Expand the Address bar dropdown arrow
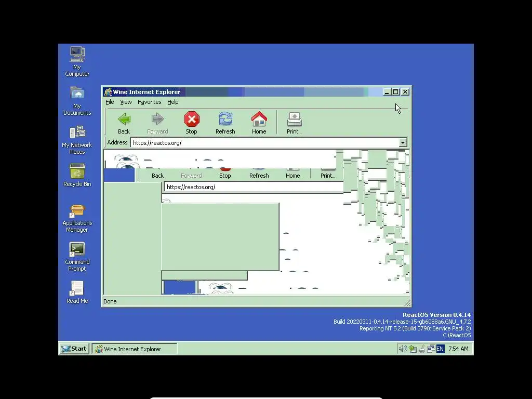Viewport: 532px width, 399px height. click(x=403, y=142)
